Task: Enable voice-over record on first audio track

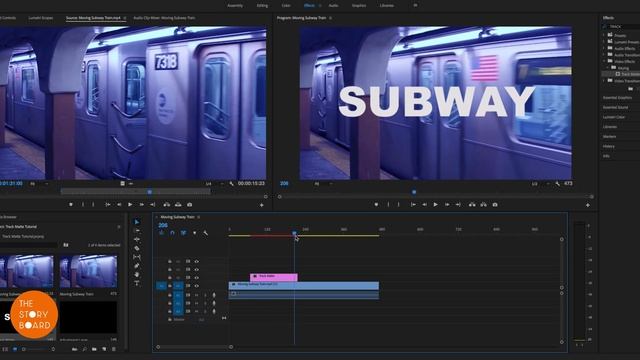Action: 214,295
